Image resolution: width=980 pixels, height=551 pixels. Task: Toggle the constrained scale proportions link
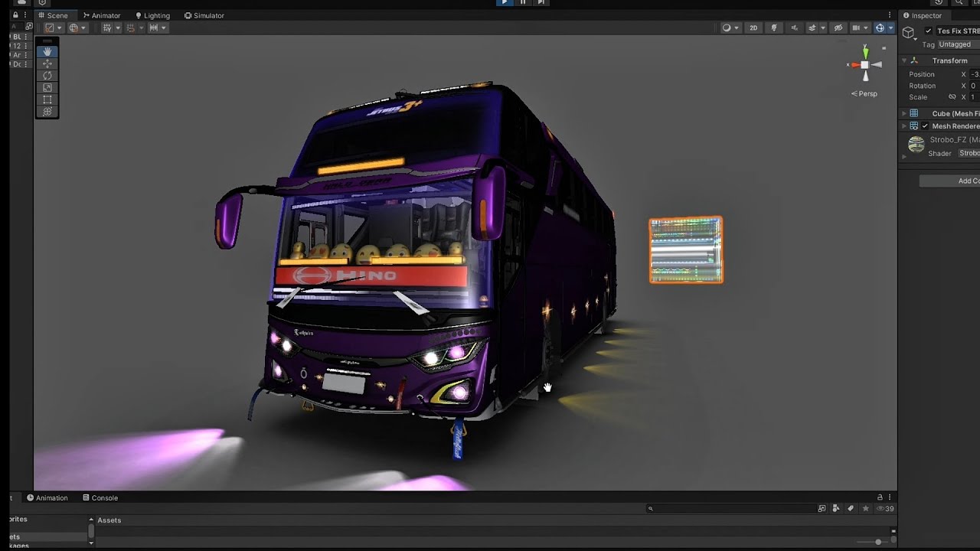[952, 97]
